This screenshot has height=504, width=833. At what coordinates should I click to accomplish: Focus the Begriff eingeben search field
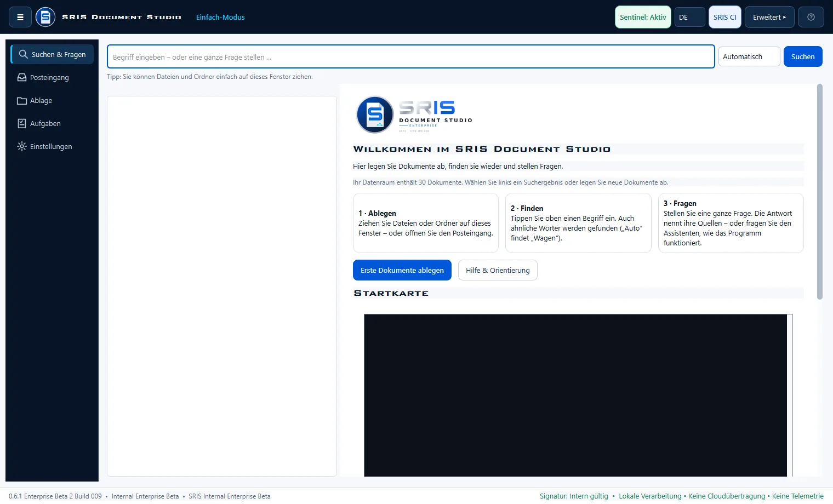tap(411, 56)
